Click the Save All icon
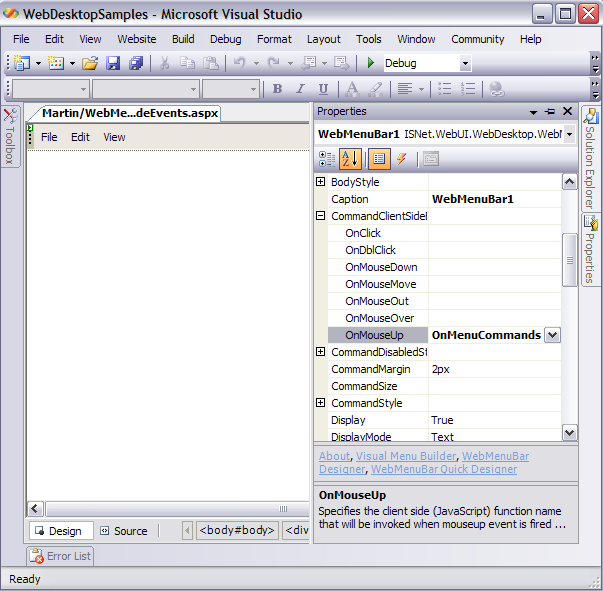The width and height of the screenshot is (603, 591). pyautogui.click(x=135, y=63)
